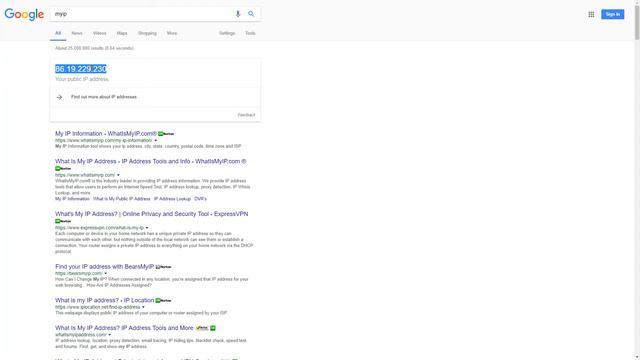Open What Is My IP Address? IP Address Tools and More

[x=124, y=328]
